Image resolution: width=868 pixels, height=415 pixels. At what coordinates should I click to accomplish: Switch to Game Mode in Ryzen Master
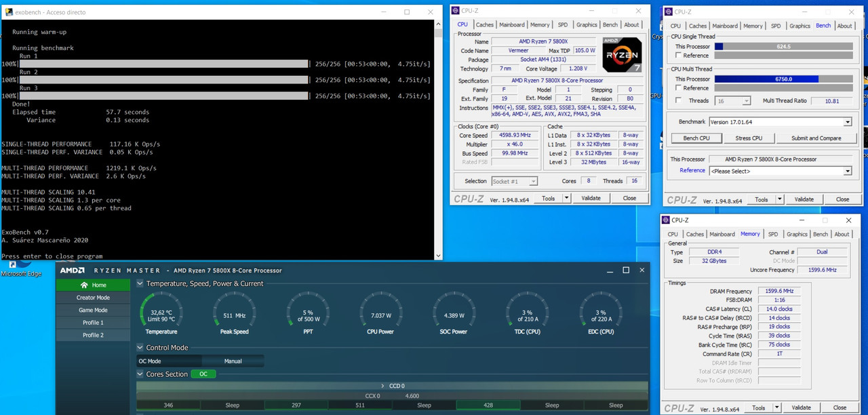point(94,310)
